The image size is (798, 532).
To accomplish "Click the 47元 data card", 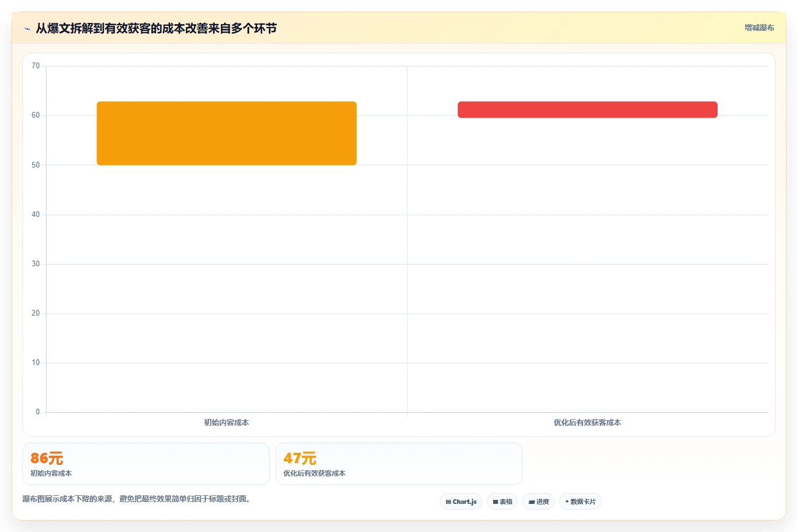I will pyautogui.click(x=399, y=464).
